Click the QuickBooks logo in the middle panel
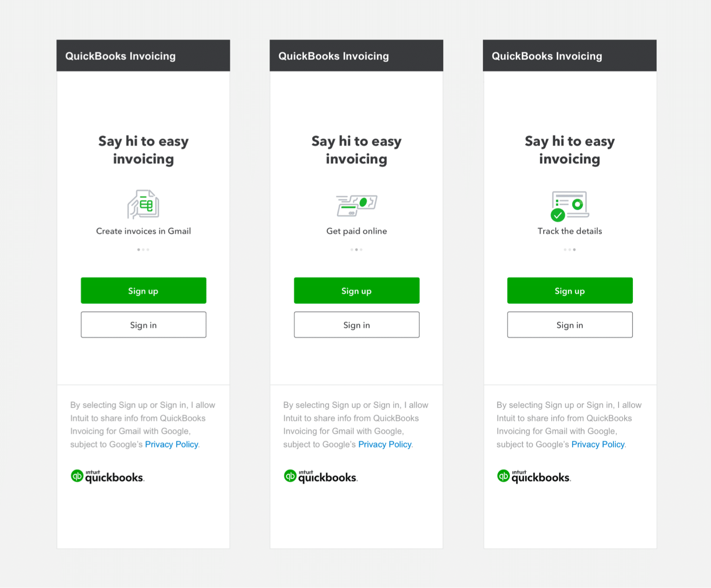Viewport: 711px width, 588px height. click(x=321, y=476)
